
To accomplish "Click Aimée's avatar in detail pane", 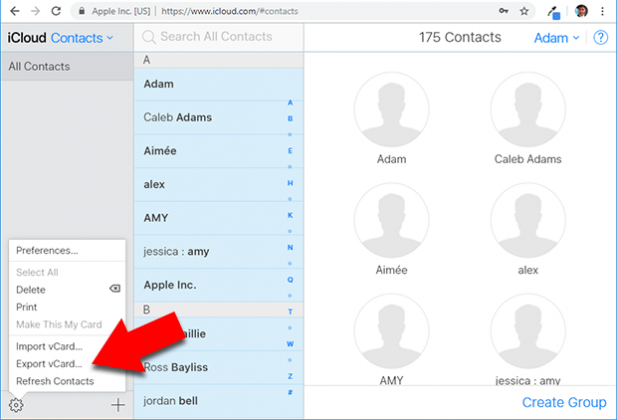I will [x=391, y=220].
